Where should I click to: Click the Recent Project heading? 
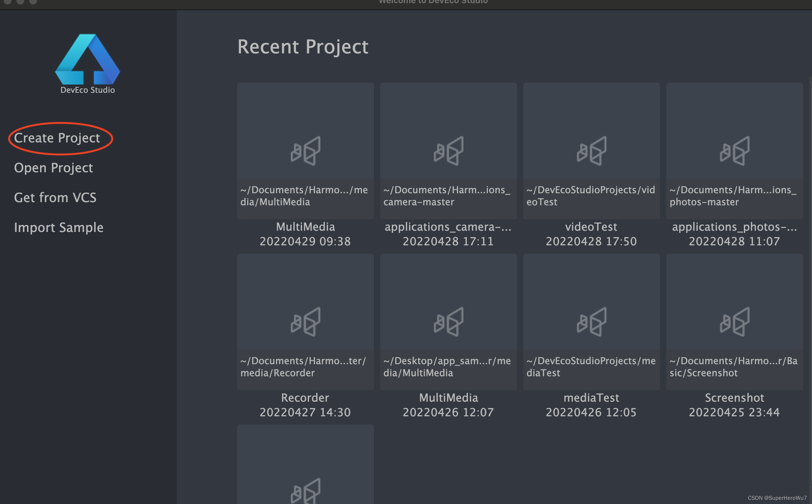(303, 47)
